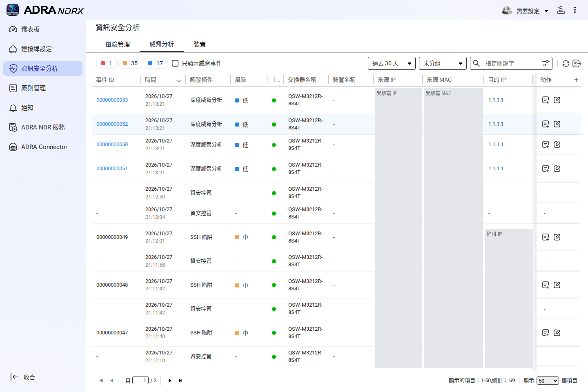Add note for event 00000000053

[x=546, y=100]
